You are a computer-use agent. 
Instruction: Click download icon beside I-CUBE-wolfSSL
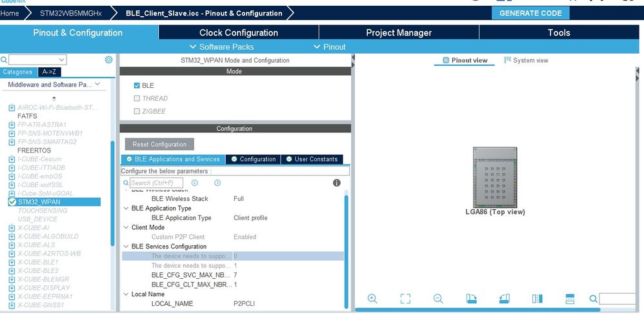click(x=12, y=185)
